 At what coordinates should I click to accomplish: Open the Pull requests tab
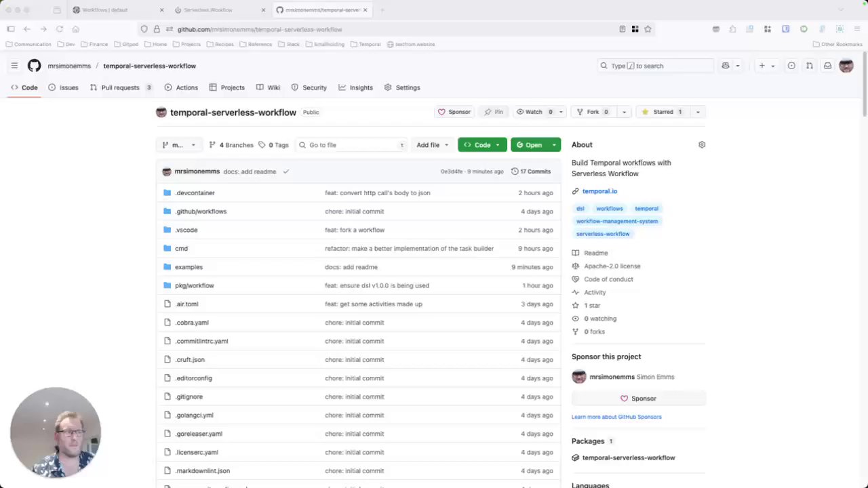[121, 87]
